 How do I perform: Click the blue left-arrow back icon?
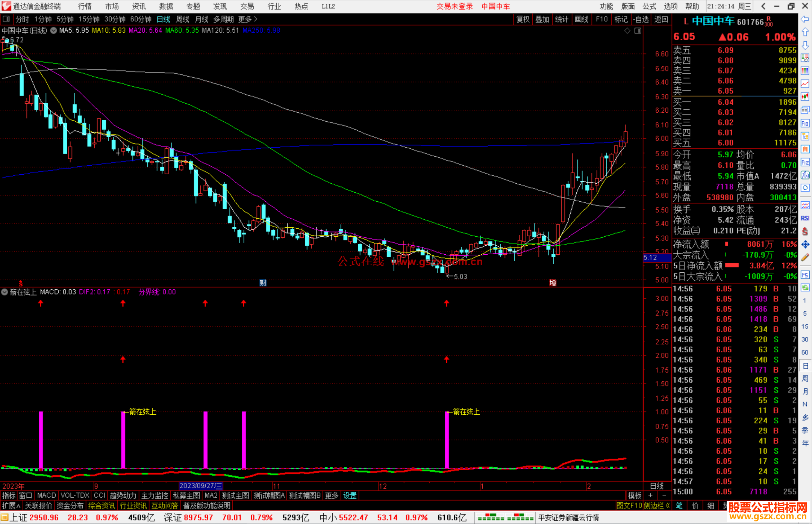click(x=805, y=19)
